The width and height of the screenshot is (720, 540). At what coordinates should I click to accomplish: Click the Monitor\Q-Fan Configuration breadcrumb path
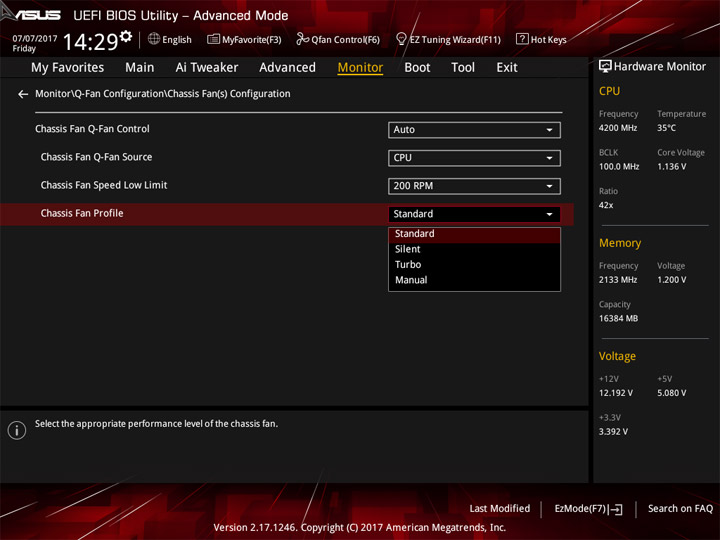(163, 94)
